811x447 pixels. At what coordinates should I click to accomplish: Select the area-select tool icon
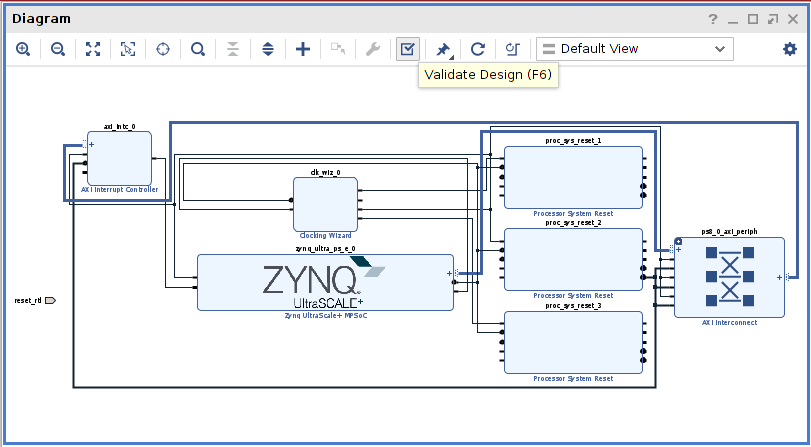coord(128,49)
